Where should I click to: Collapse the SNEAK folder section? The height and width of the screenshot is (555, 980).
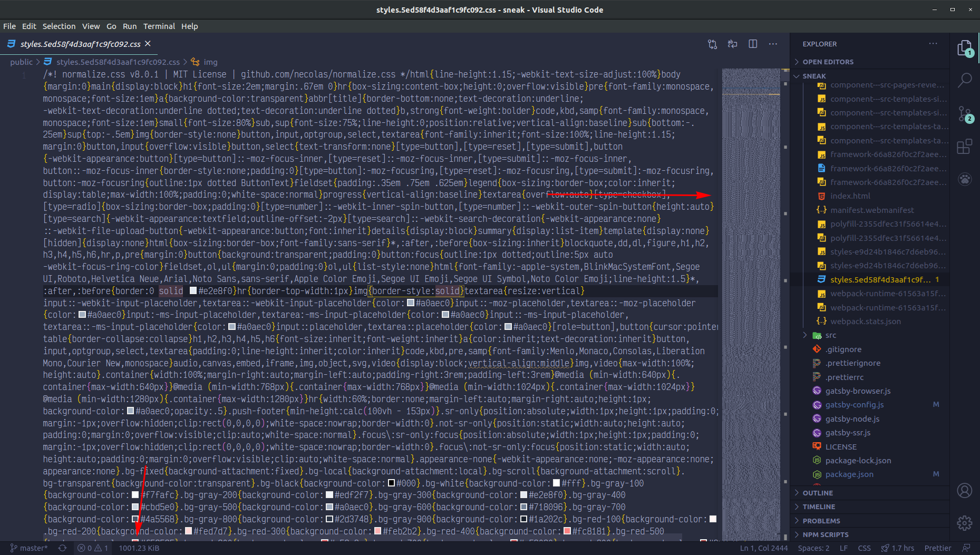814,76
